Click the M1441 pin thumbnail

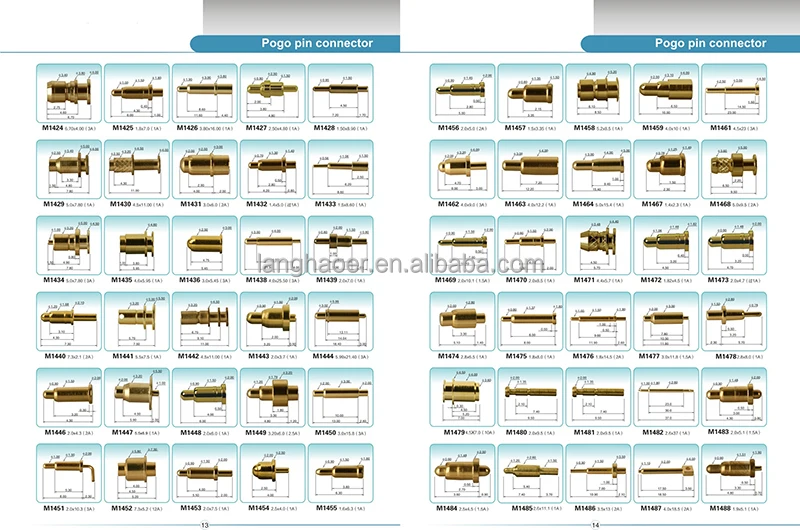point(137,321)
